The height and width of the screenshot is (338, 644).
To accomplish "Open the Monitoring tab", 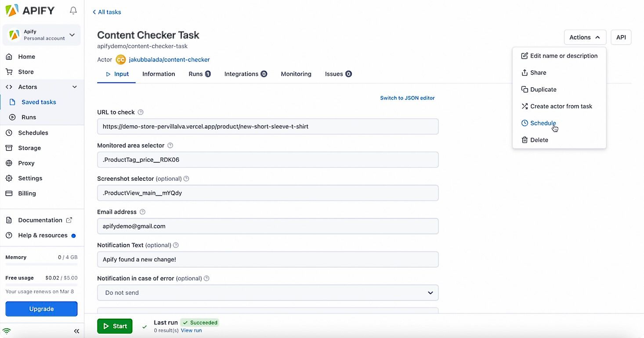I will click(296, 74).
